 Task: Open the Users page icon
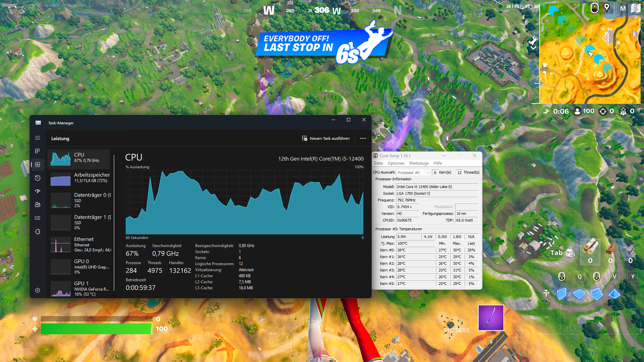tap(38, 205)
